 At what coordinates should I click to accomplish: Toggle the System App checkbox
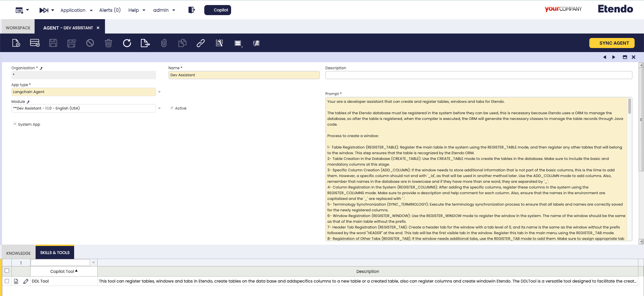[x=15, y=124]
